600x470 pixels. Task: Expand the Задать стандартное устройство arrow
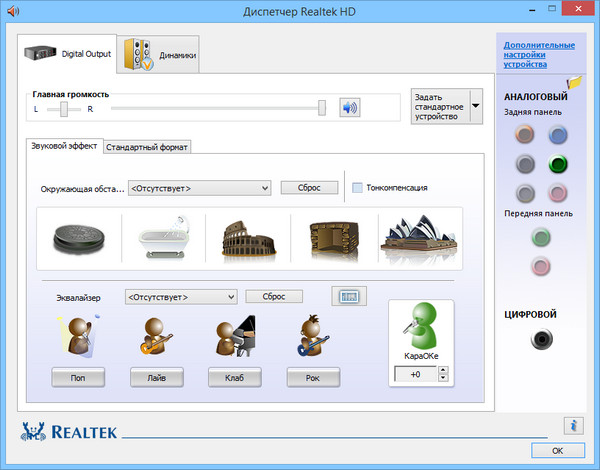475,105
